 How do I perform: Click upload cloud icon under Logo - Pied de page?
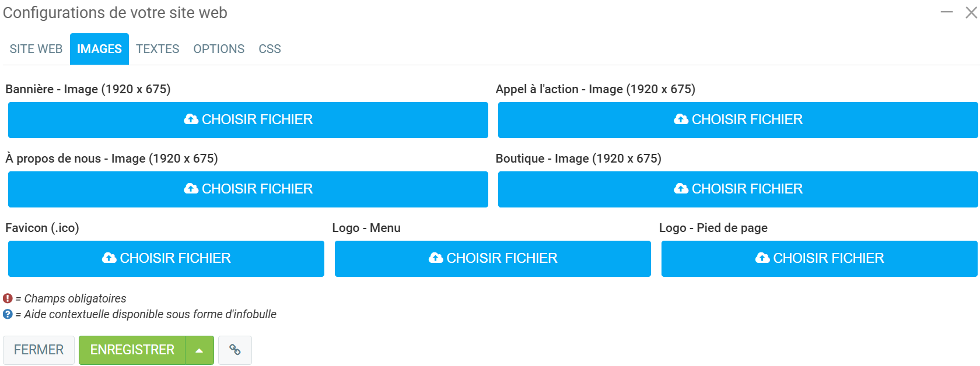pos(762,258)
